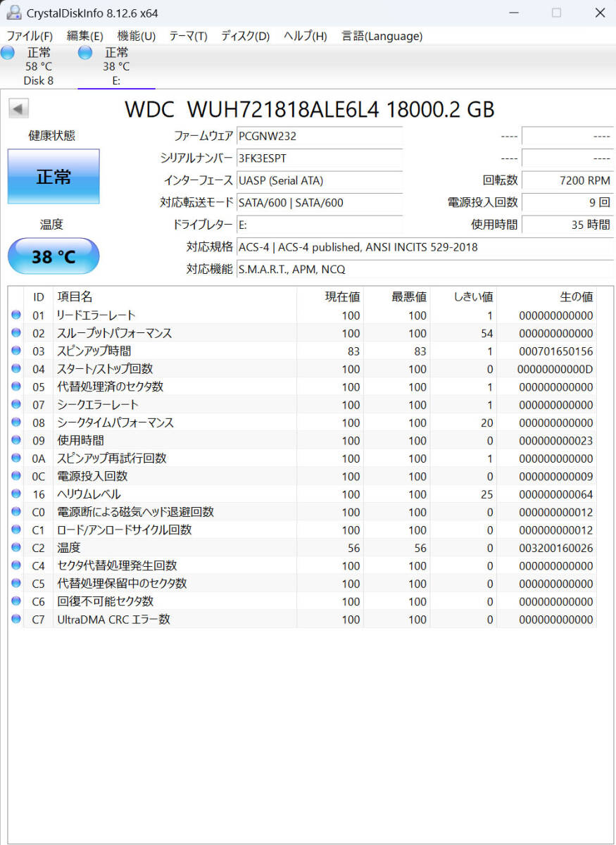The width and height of the screenshot is (616, 845).
Task: Click the status dot on the 温度 row
Action: coord(15,547)
